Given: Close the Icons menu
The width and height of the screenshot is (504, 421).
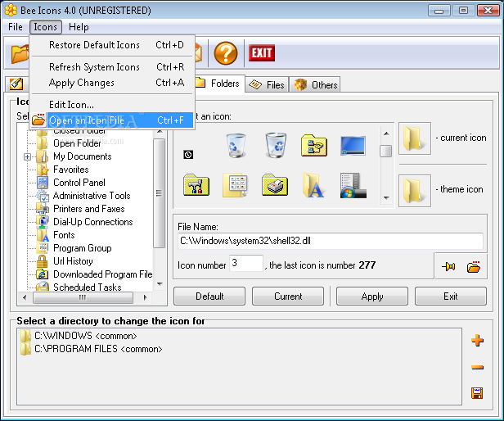Looking at the screenshot, I should point(45,27).
